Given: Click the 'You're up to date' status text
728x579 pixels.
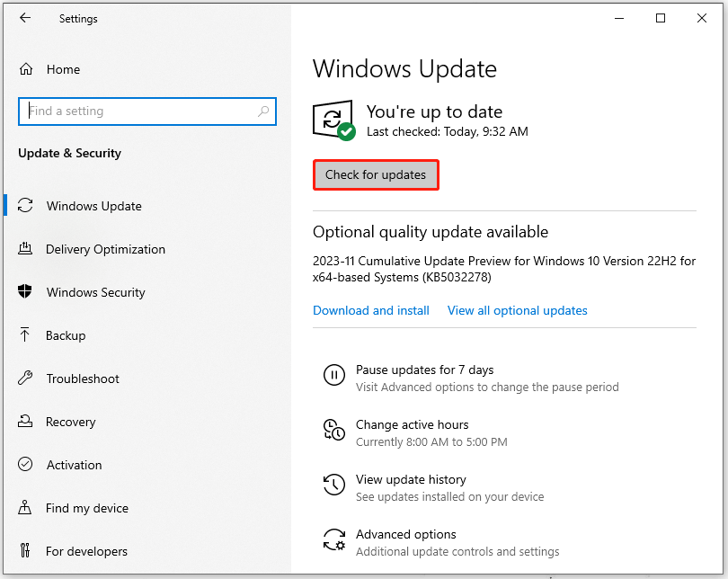Looking at the screenshot, I should 434,111.
